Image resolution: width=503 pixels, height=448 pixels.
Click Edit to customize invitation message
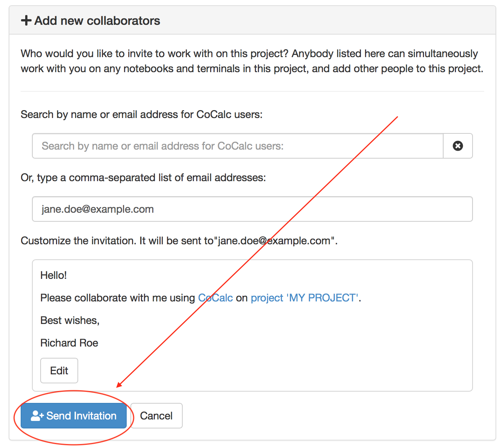point(59,371)
